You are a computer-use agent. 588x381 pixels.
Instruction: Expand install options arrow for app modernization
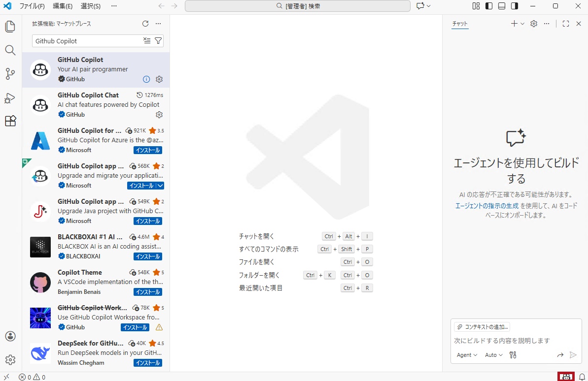point(160,186)
